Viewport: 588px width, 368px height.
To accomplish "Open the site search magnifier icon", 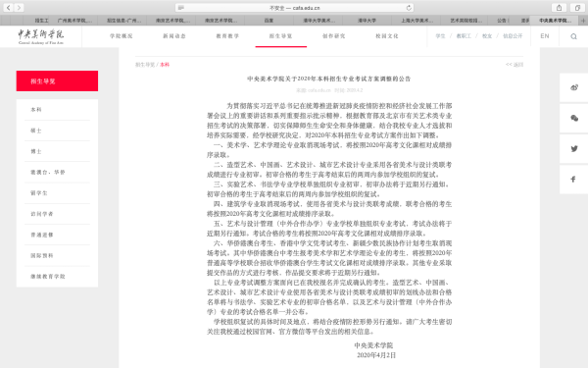I will click(573, 36).
